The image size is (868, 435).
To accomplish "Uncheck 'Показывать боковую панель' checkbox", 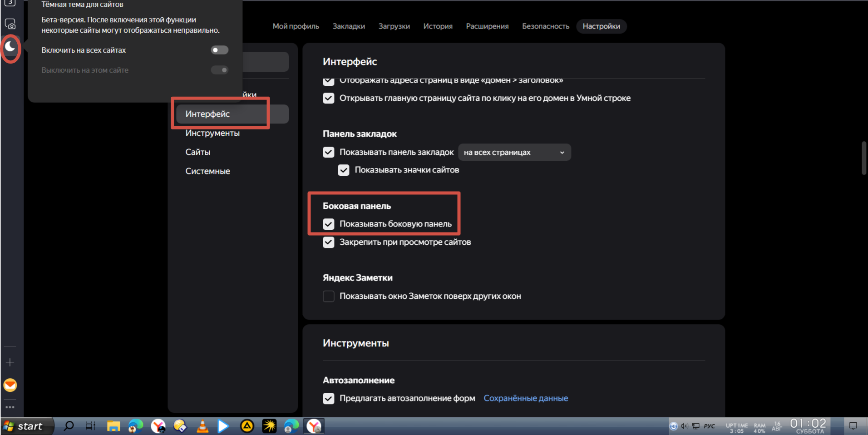I will 329,224.
